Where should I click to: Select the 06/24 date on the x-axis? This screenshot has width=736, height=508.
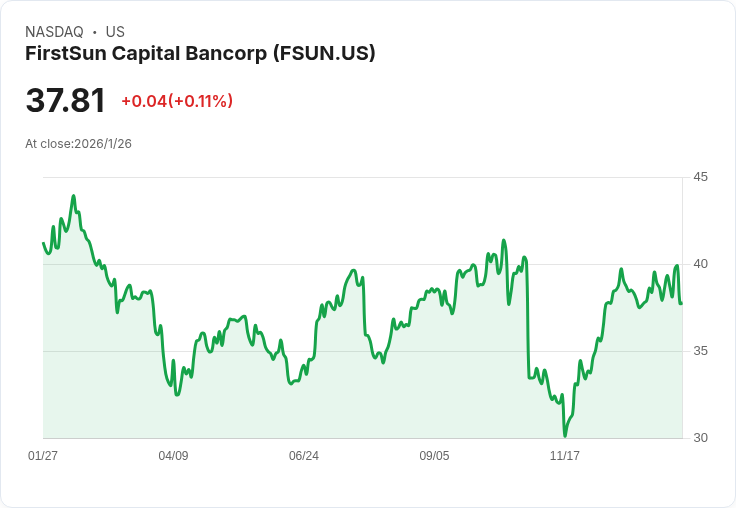(304, 456)
